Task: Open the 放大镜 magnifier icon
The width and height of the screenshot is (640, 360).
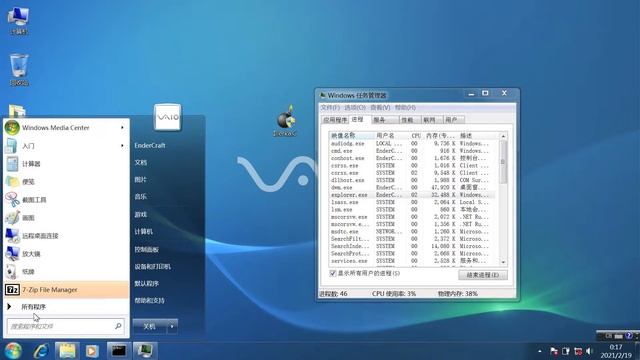Action: click(x=12, y=253)
